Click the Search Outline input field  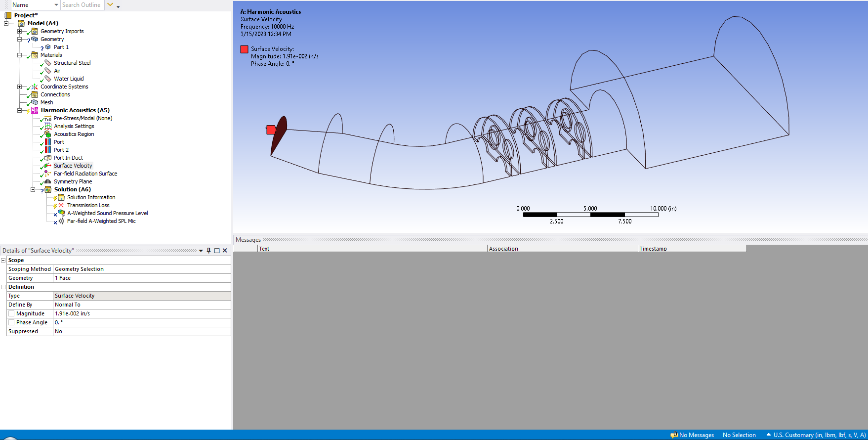(83, 5)
